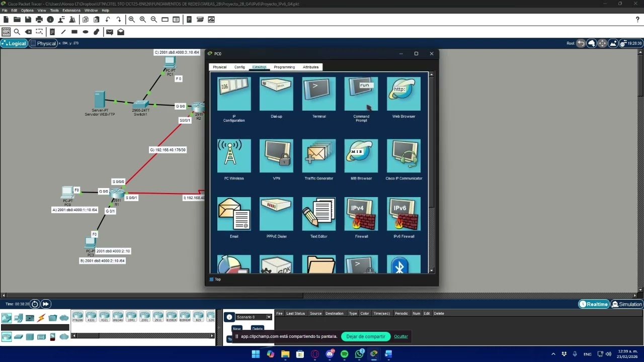Screen dimensions: 644x362
Task: Select the Config tab in PC0 window
Action: coord(239,67)
